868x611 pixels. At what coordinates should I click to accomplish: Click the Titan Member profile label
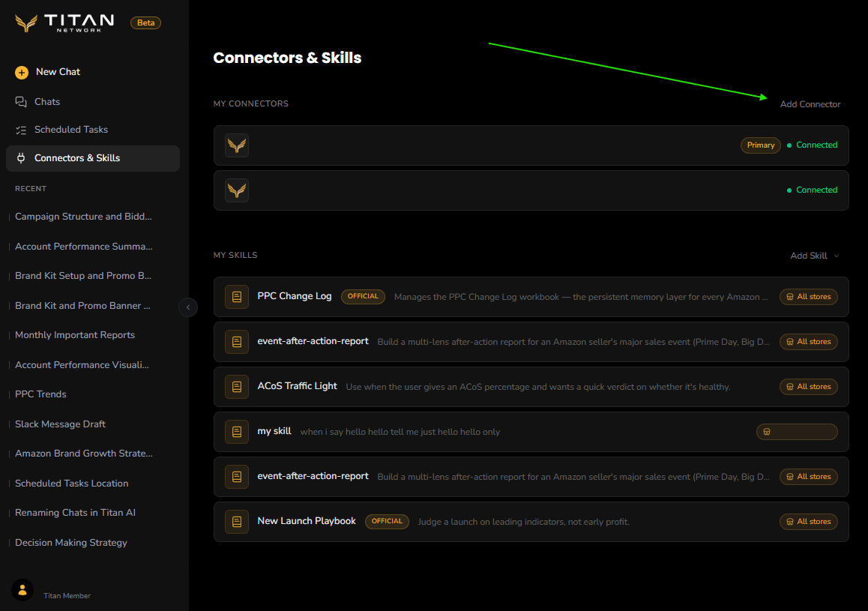pos(67,595)
